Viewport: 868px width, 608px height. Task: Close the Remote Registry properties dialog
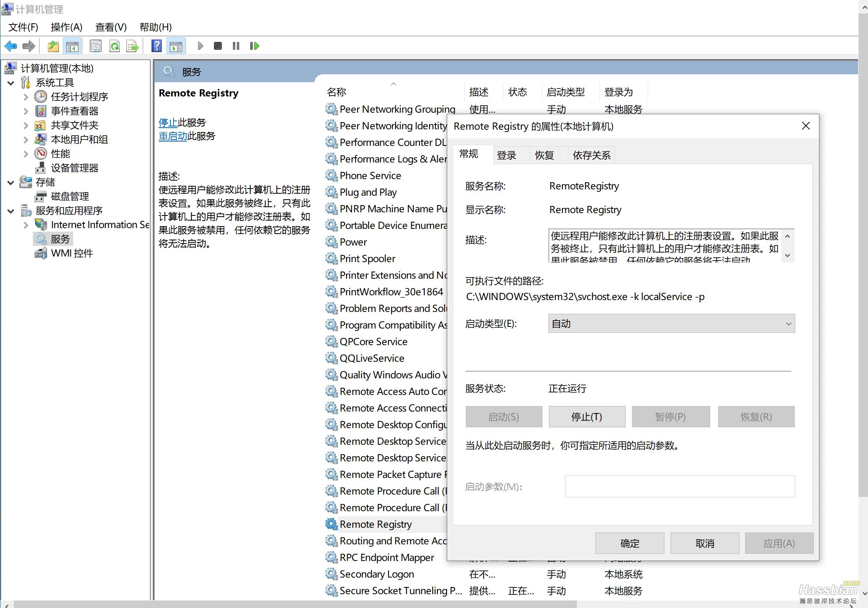[806, 126]
